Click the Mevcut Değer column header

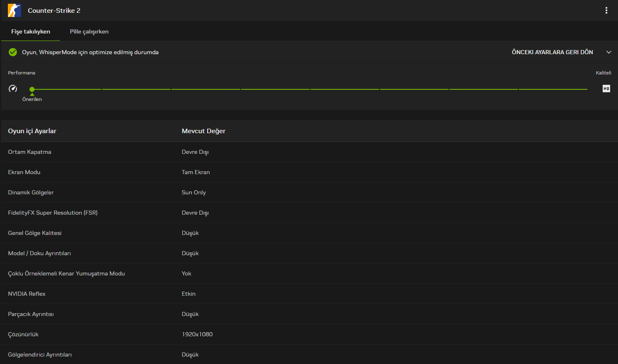204,131
